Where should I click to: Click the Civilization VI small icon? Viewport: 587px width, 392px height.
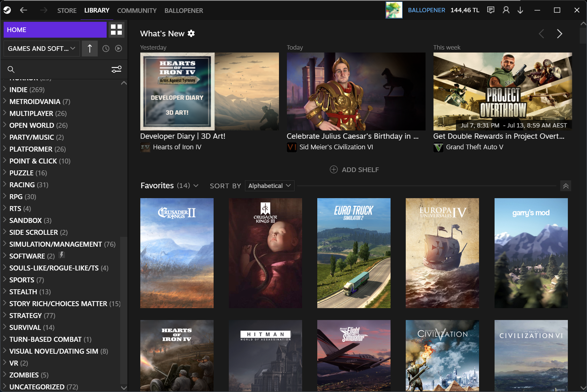click(x=292, y=147)
